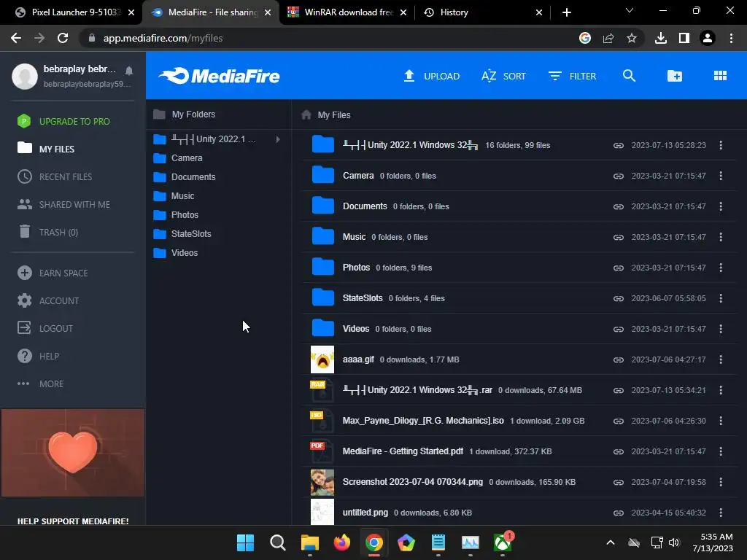Click the address bar URL
Viewport: 747px width, 560px height.
[x=163, y=38]
